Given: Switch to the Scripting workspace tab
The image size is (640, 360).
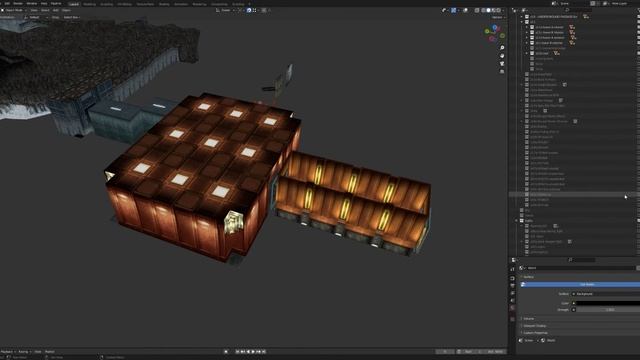Looking at the screenshot, I should pyautogui.click(x=238, y=4).
